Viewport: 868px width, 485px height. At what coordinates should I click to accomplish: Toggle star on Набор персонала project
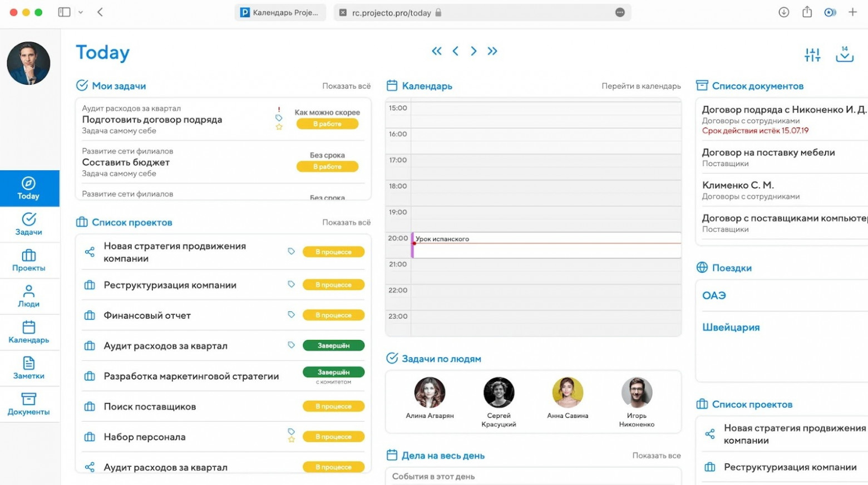point(291,440)
